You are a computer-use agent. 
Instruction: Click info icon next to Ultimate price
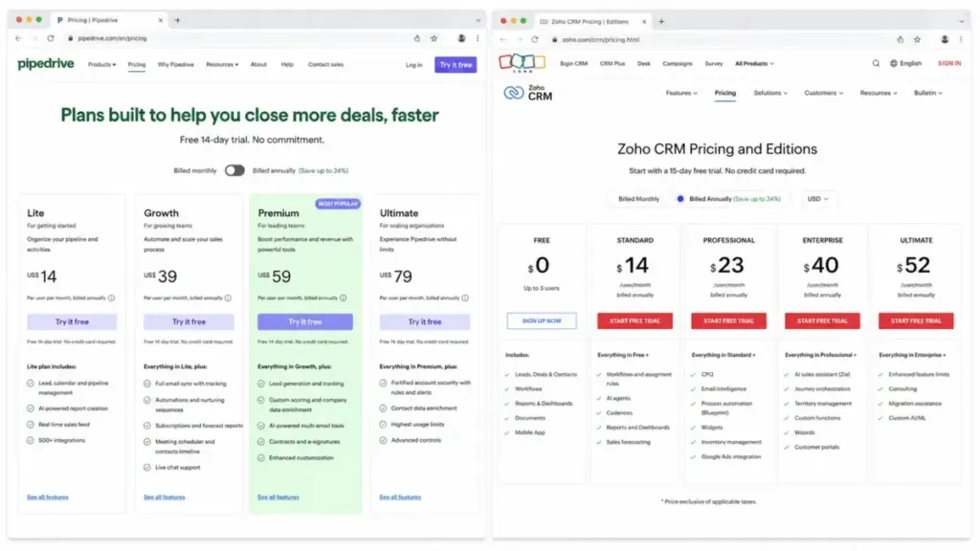pyautogui.click(x=465, y=298)
